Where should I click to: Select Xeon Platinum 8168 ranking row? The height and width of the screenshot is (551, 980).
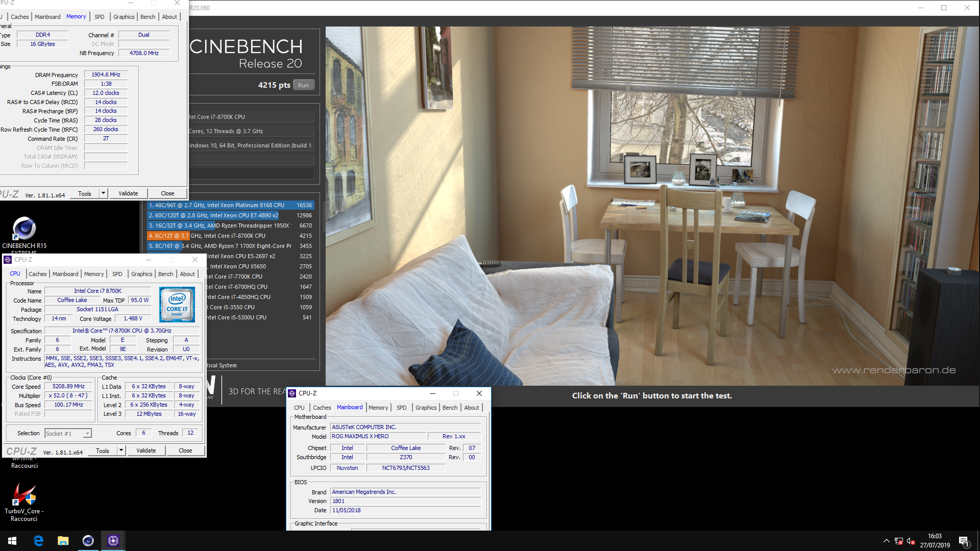point(231,205)
